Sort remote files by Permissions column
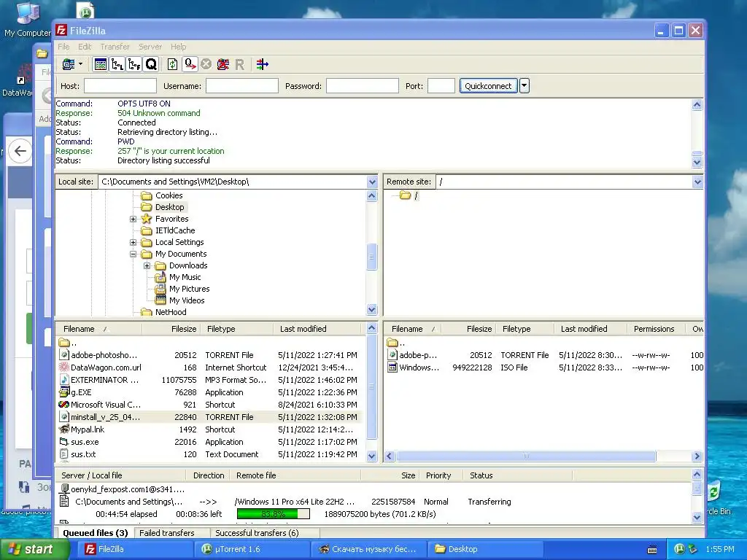The image size is (747, 560). (654, 329)
